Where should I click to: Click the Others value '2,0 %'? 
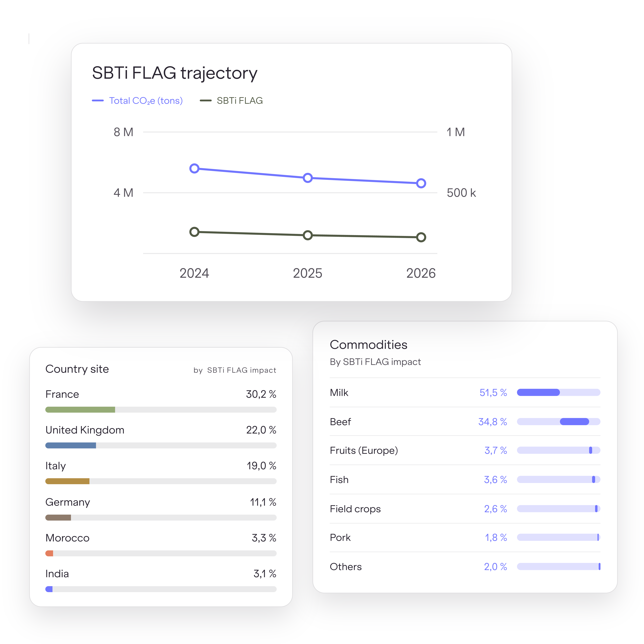495,567
